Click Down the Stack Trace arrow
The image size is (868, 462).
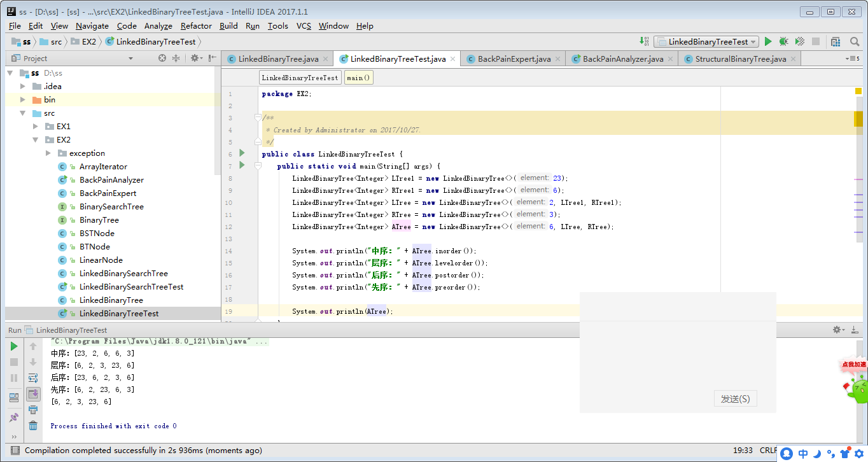pyautogui.click(x=33, y=362)
